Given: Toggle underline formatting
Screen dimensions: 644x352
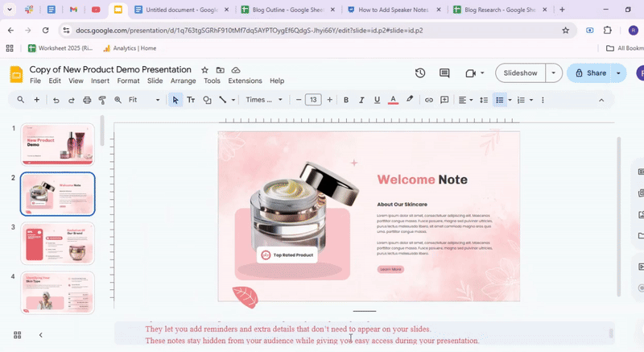Looking at the screenshot, I should tap(377, 100).
